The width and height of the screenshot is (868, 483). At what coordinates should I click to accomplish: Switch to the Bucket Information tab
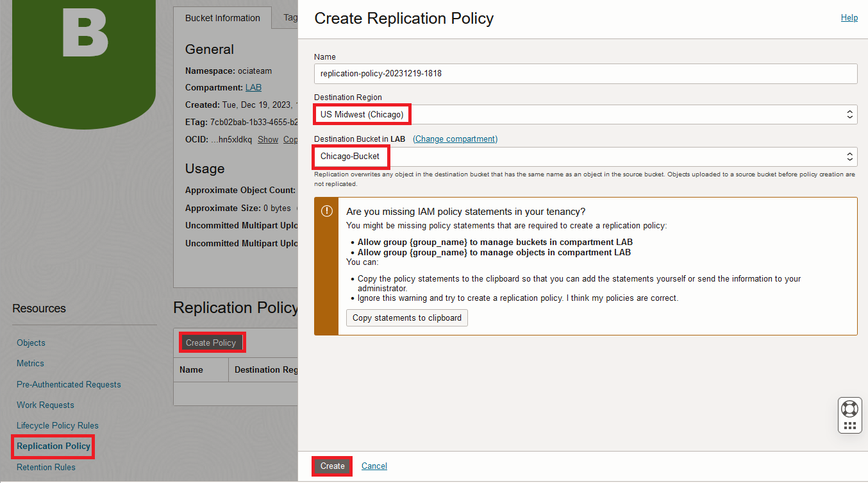click(222, 18)
